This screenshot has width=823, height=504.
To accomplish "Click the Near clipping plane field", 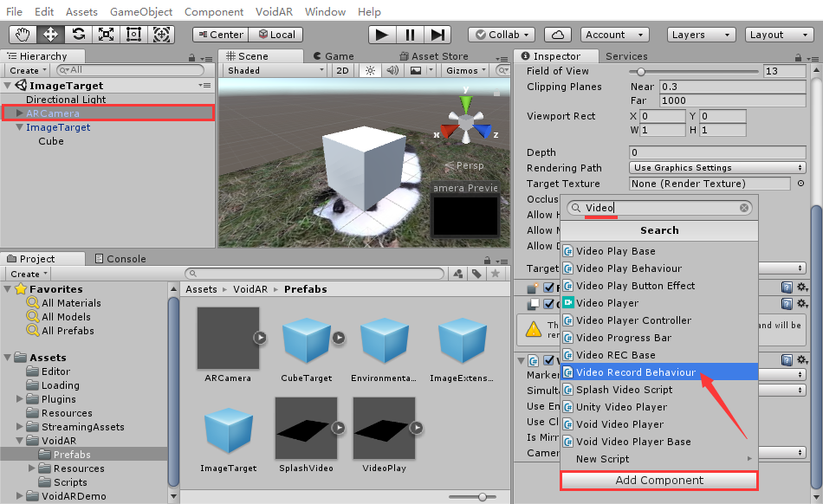I will [x=733, y=87].
